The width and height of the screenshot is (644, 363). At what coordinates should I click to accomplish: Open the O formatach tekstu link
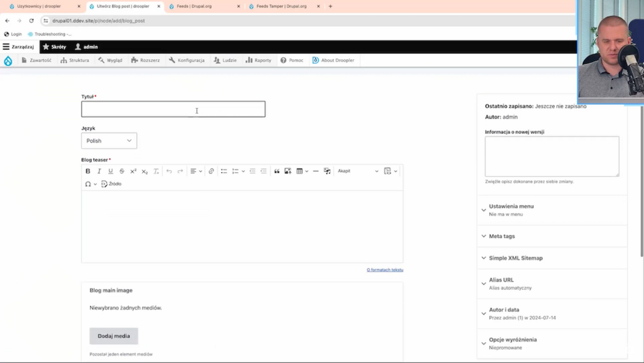[385, 270]
